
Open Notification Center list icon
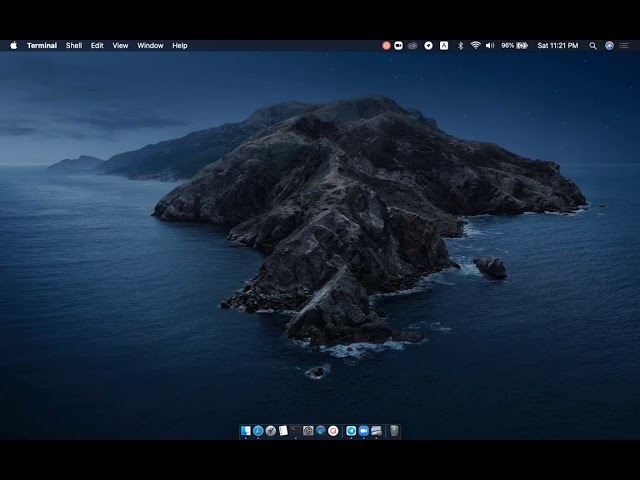point(624,46)
